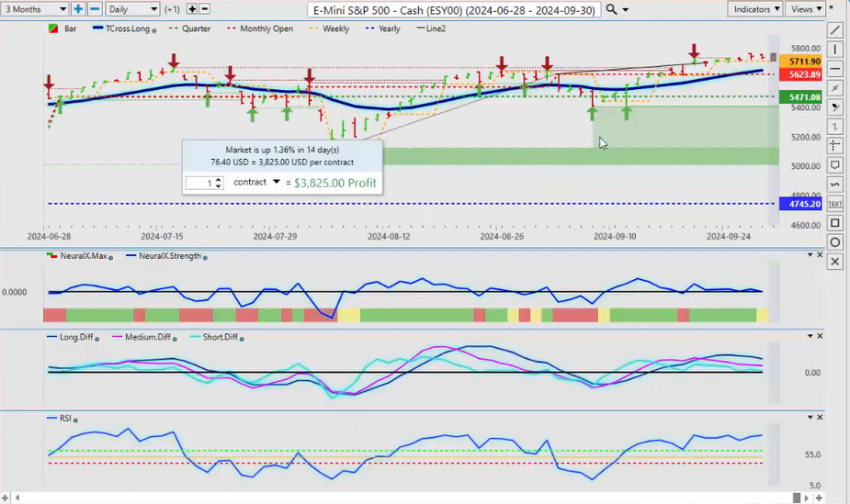This screenshot has height=504, width=850.
Task: Select the rectangle drawing tool
Action: [x=834, y=222]
